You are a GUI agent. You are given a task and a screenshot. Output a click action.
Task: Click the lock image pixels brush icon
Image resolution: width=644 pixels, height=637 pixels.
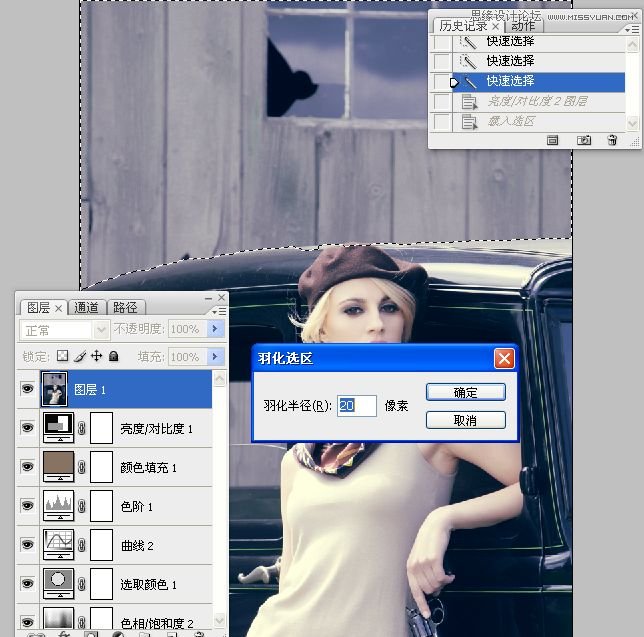click(x=79, y=356)
